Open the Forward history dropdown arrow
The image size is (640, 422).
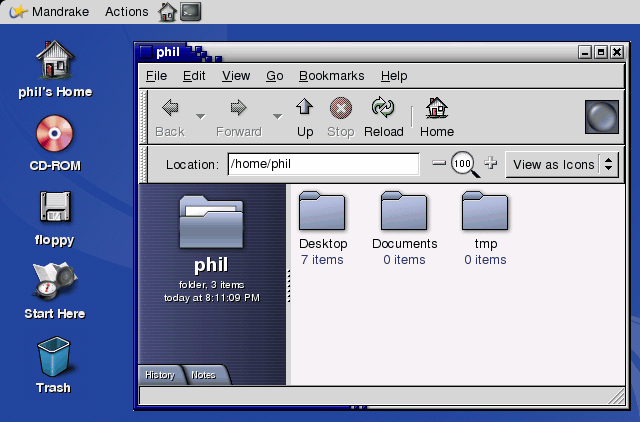278,117
